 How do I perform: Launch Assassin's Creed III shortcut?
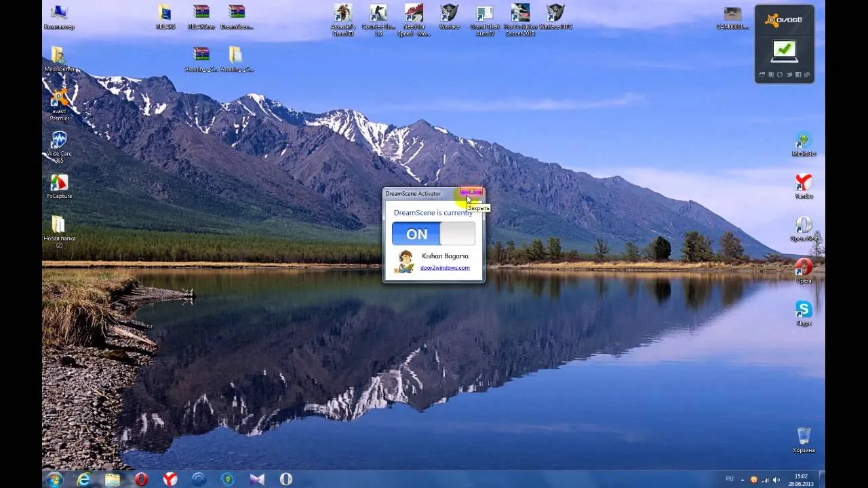click(343, 20)
